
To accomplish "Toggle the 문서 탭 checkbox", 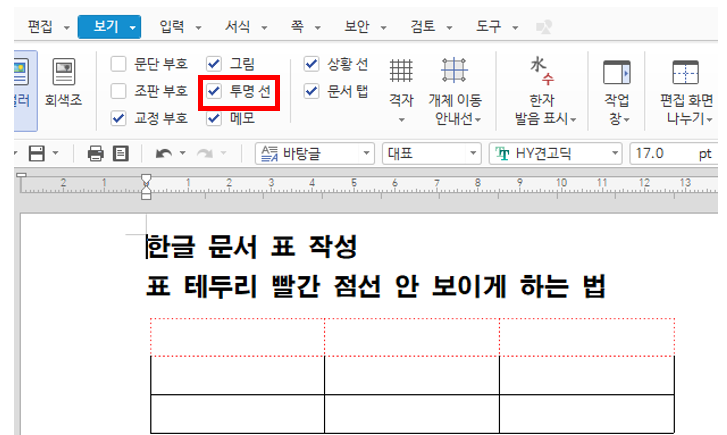I will 311,91.
